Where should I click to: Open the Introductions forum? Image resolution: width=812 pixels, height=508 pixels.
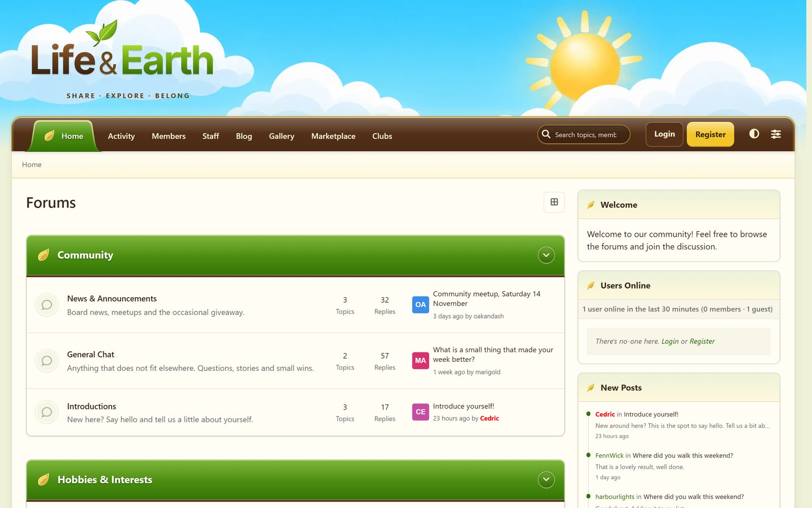click(91, 406)
